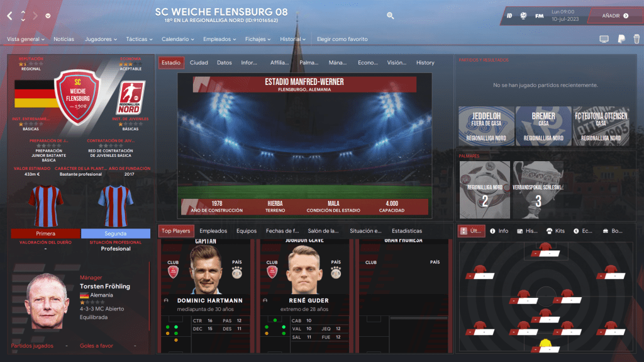Click the back navigation arrow

9,16
